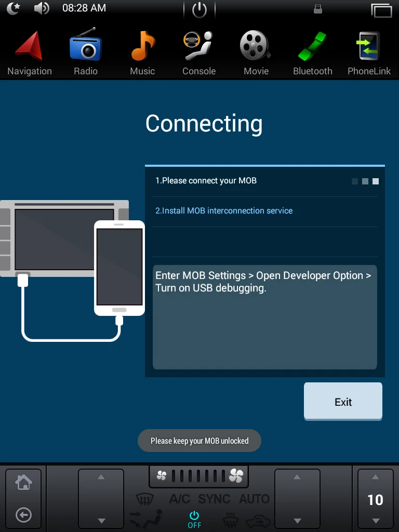Tap the 'Please keep your MOB unlocked' toast
The image size is (399, 532).
click(x=199, y=441)
